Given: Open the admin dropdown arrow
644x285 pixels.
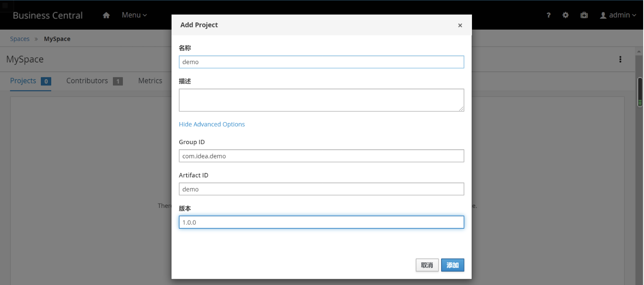Looking at the screenshot, I should tap(634, 15).
